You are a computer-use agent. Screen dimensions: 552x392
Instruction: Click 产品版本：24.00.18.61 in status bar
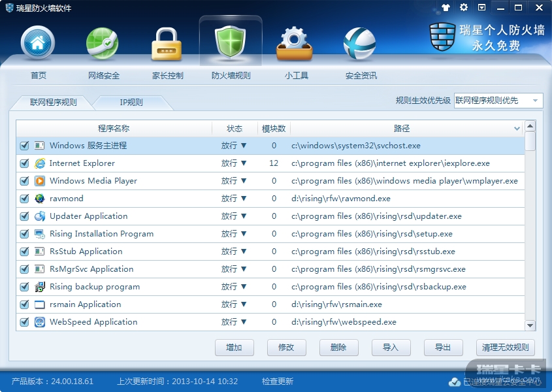(x=52, y=382)
